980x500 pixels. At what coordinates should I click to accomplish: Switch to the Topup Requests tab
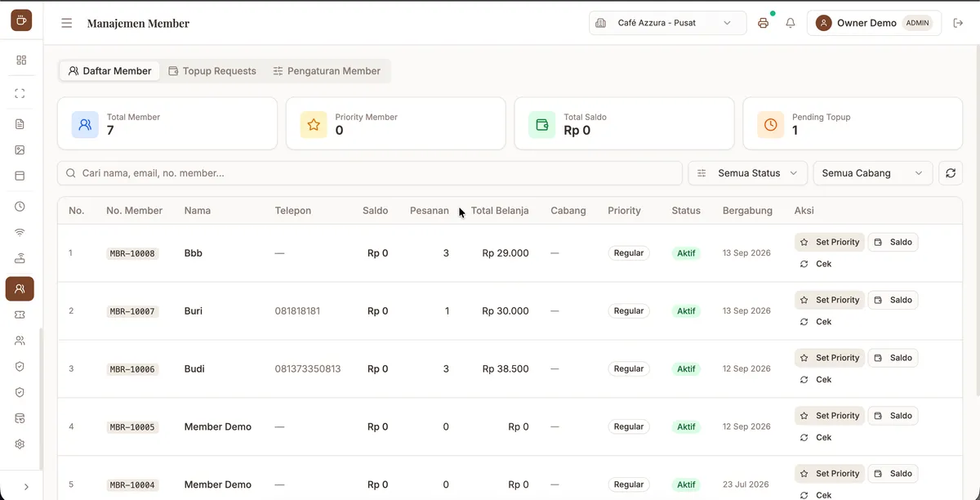click(212, 71)
